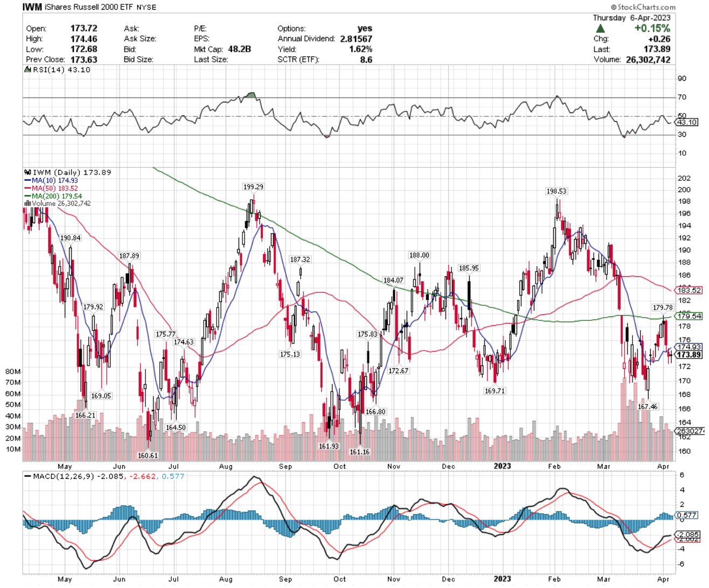709x588 pixels.
Task: Select the High price 174.46
Action: [x=84, y=38]
